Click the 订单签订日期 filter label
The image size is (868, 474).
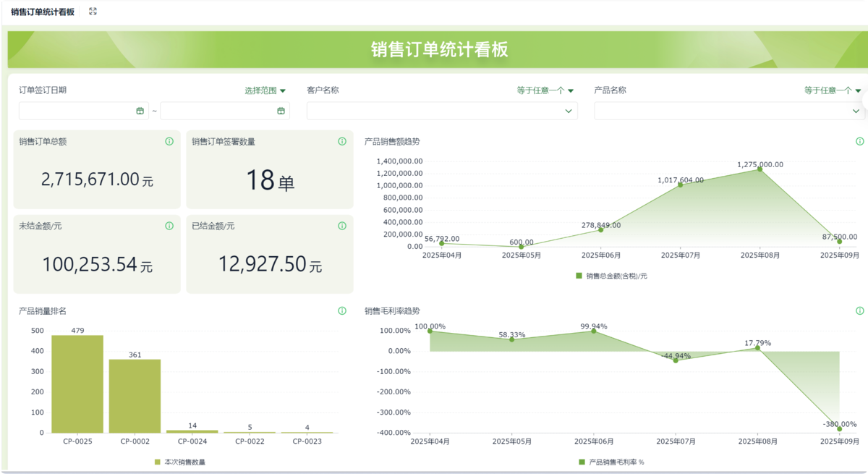pyautogui.click(x=43, y=90)
